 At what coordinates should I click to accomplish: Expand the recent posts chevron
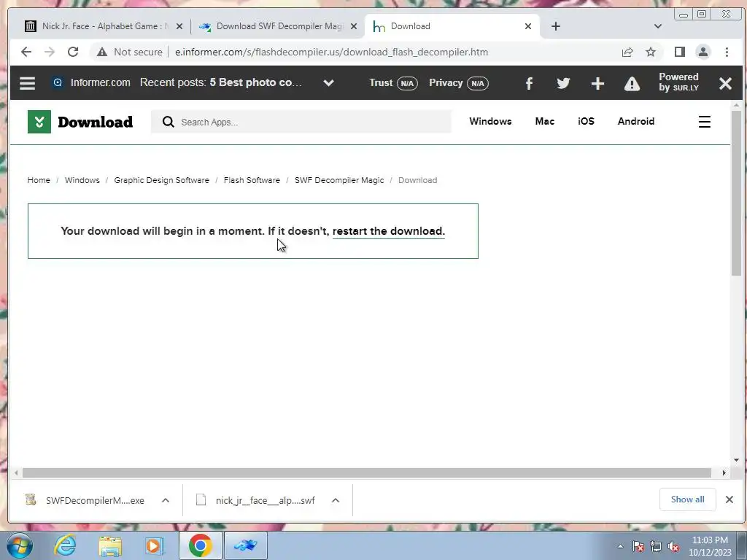tap(328, 83)
